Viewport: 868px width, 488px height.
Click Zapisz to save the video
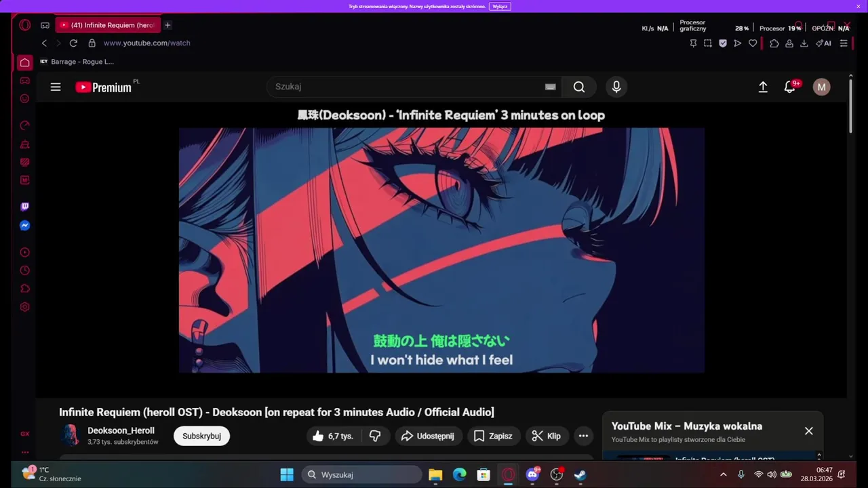point(494,436)
